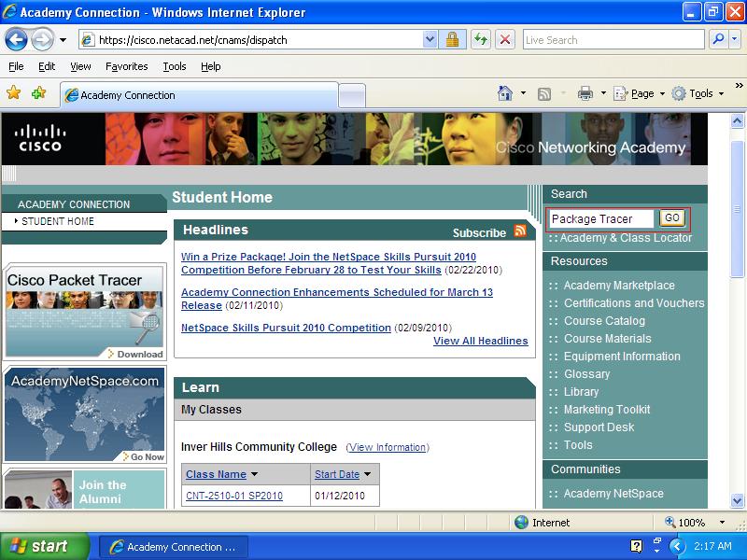Click the RSS feeds toolbar icon
The image size is (747, 560).
click(x=544, y=94)
